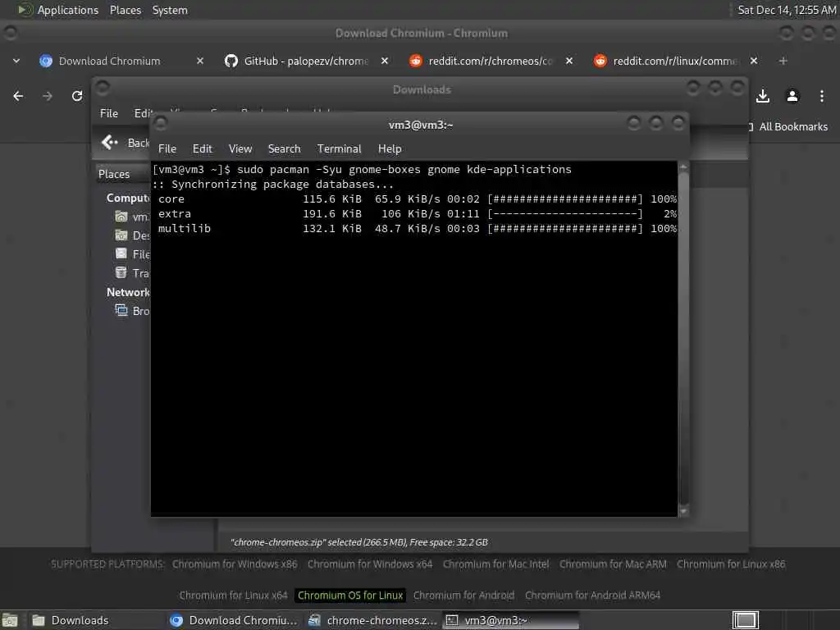Open the Chromium for Mac Intel link
The width and height of the screenshot is (840, 630).
coord(495,564)
